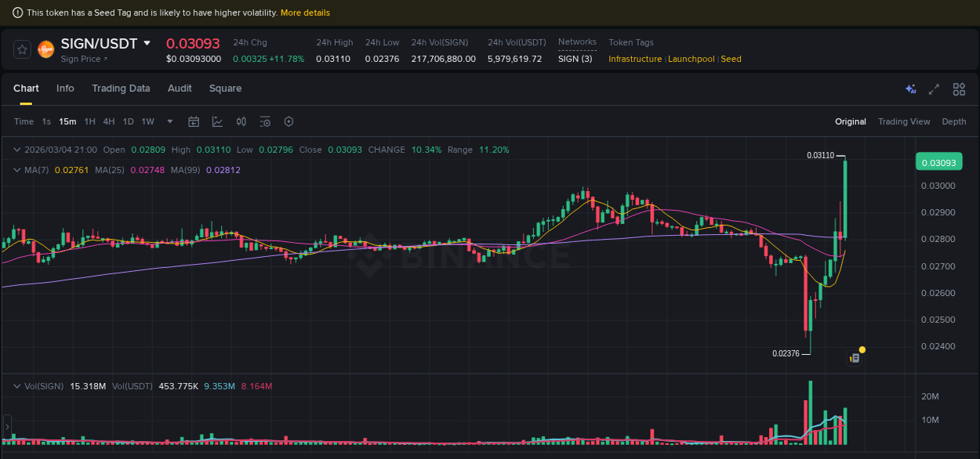Image resolution: width=980 pixels, height=459 pixels.
Task: Click the Launchpool token tag
Action: (x=691, y=59)
